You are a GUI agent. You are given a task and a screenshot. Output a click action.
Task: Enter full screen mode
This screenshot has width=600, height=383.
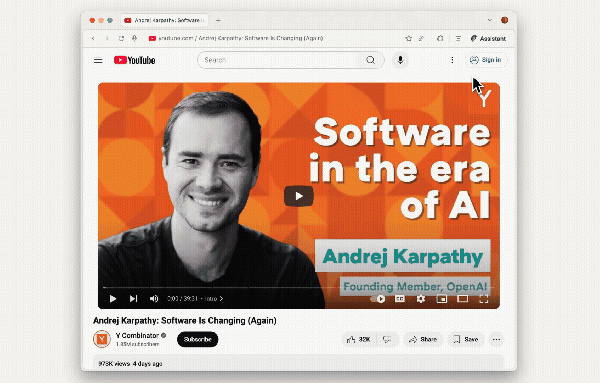tap(484, 299)
